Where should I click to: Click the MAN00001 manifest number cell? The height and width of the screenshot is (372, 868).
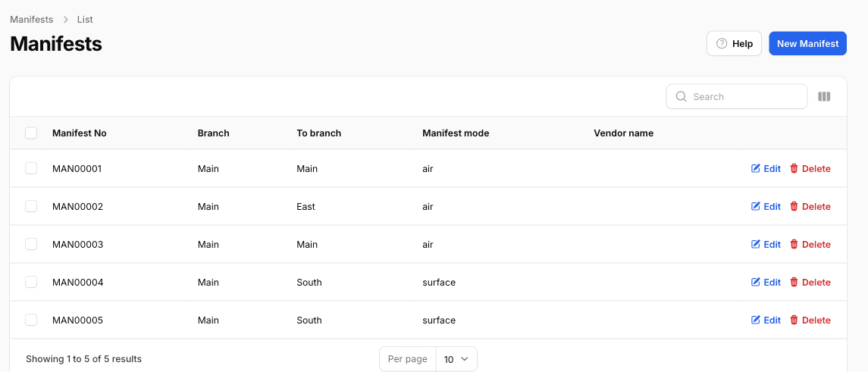tap(77, 169)
